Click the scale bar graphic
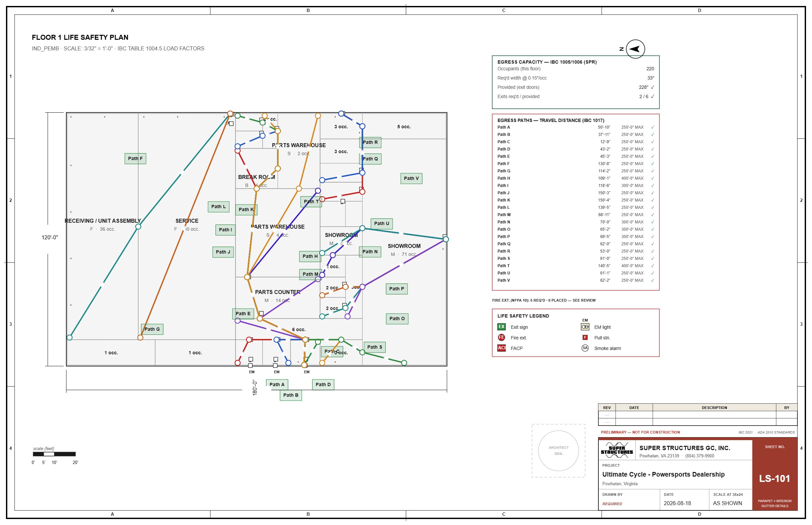This screenshot has width=812, height=525. pyautogui.click(x=54, y=454)
